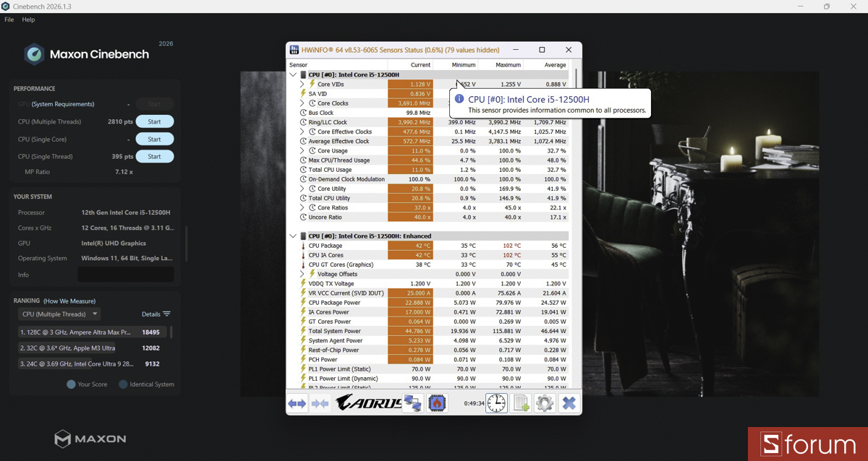
Task: Click the Cinebench title bar app icon
Action: [6, 7]
